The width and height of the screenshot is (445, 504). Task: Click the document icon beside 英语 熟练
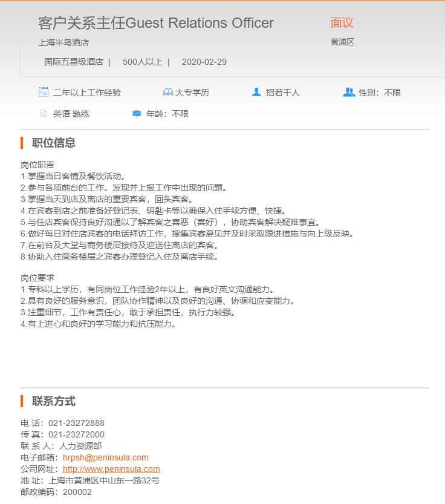click(x=44, y=113)
